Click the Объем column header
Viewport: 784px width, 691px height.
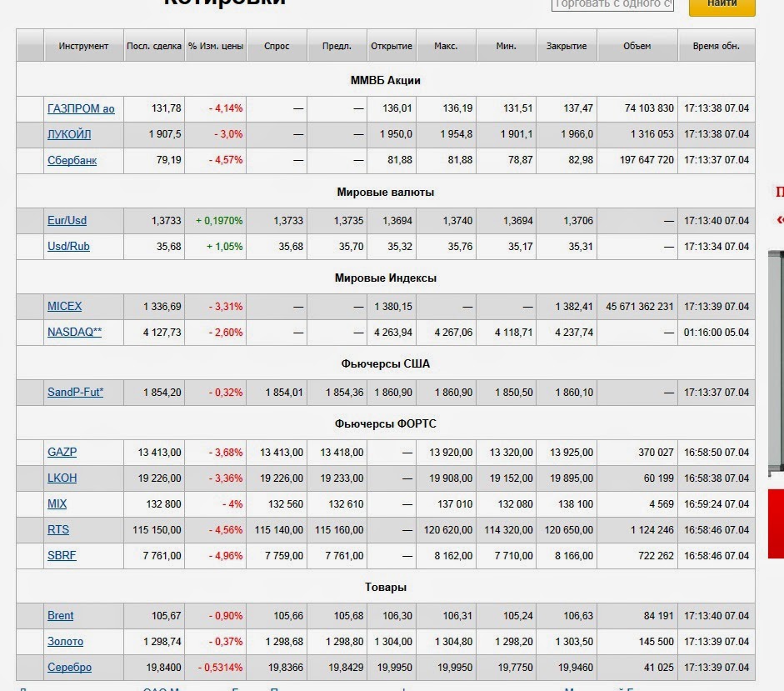tap(637, 46)
